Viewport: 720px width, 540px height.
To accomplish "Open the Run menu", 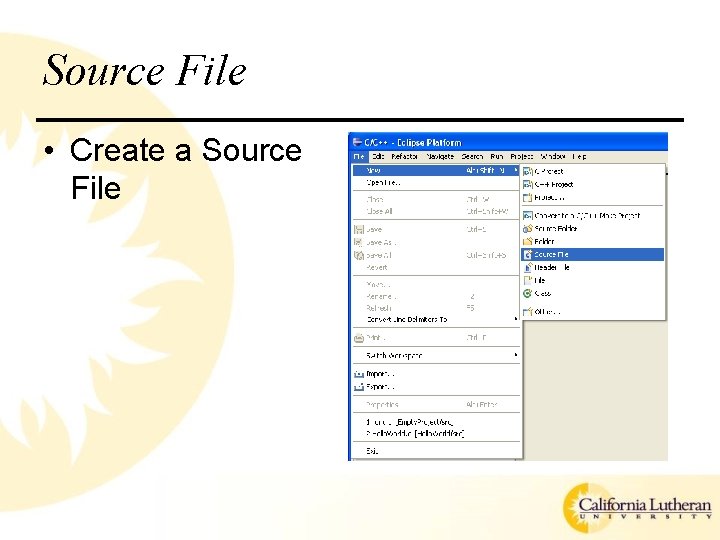I will (497, 157).
